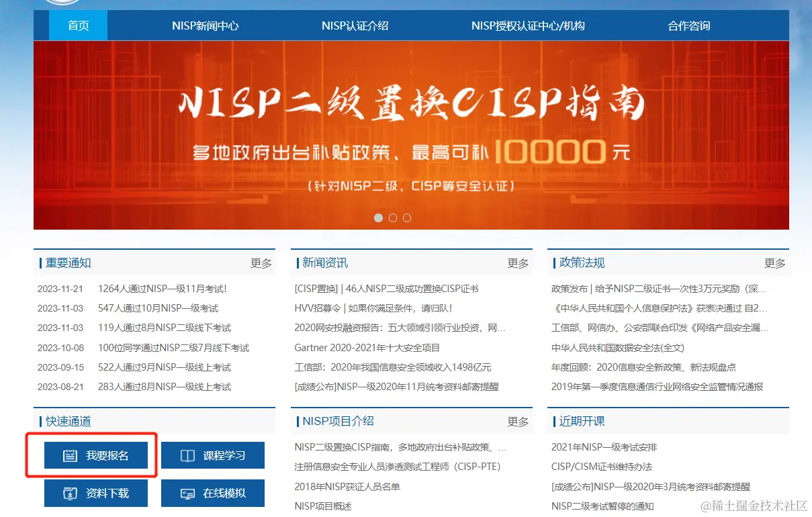Open notice 522人通过9月NISP一级线上考试

click(165, 367)
